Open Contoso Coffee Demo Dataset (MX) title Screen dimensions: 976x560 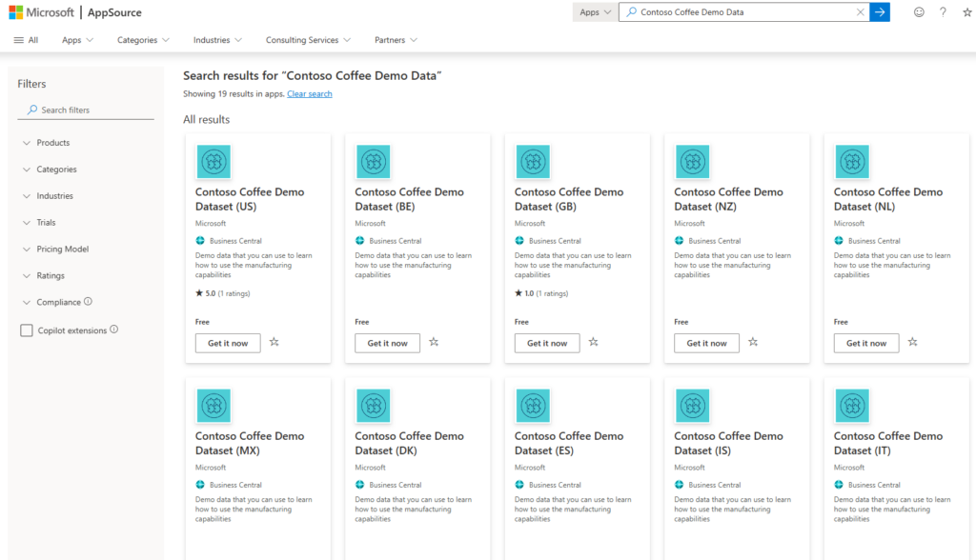coord(250,443)
